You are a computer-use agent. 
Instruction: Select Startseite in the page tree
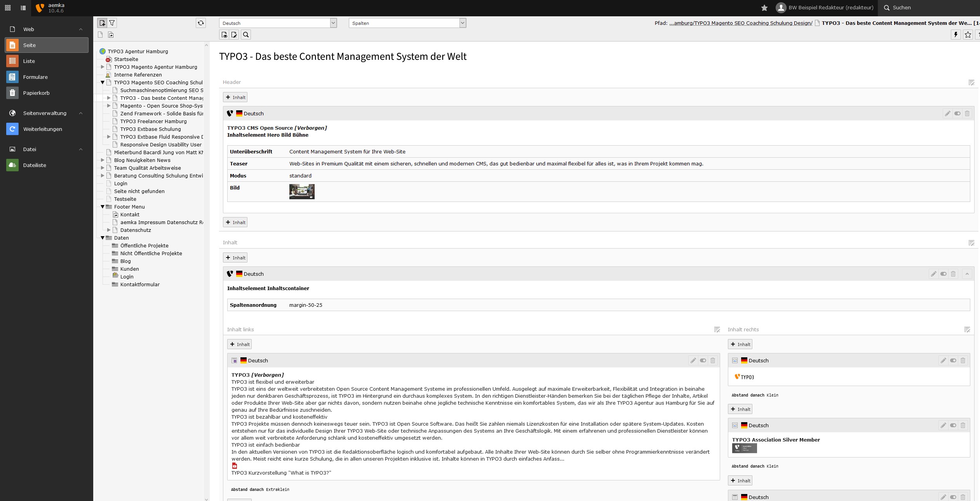click(x=126, y=59)
